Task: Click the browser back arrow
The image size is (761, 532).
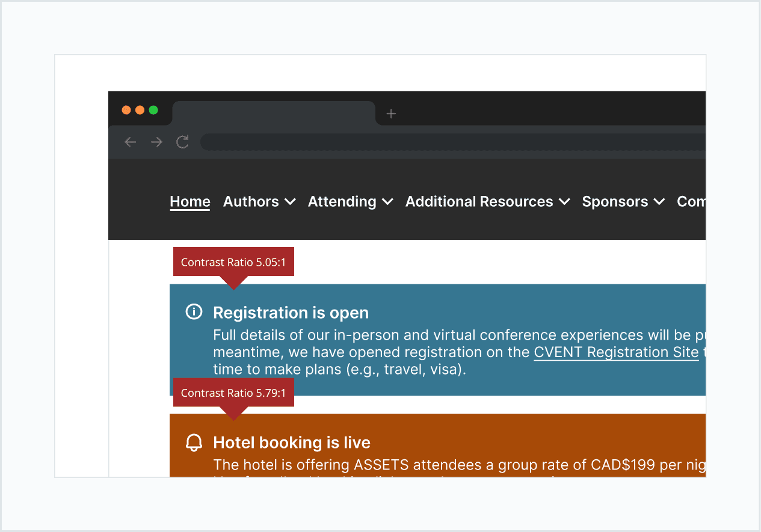Action: tap(130, 142)
